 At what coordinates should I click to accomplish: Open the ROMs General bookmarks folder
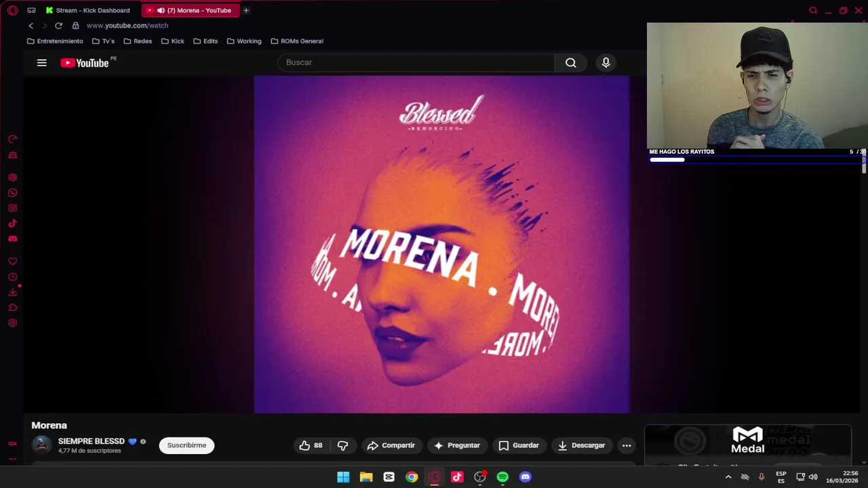(297, 41)
